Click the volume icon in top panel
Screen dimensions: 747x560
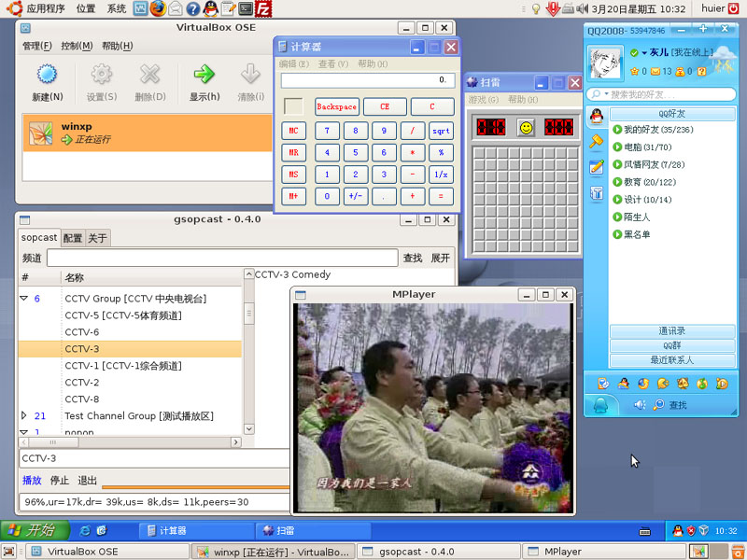[x=582, y=8]
